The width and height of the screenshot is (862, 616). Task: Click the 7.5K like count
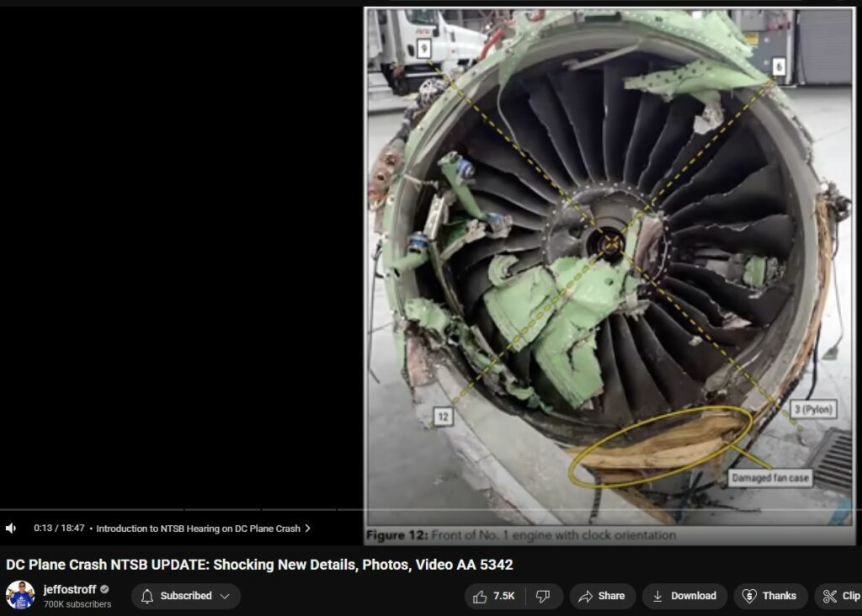(504, 596)
